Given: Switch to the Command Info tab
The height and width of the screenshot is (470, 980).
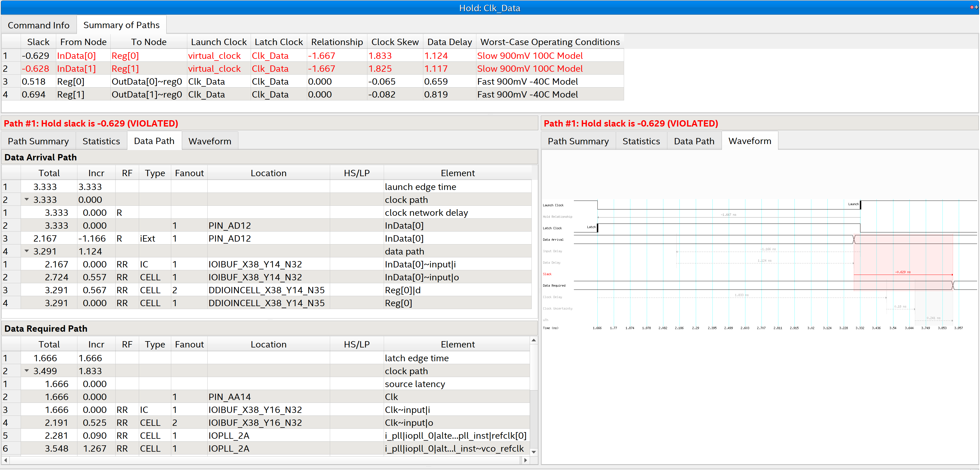Looking at the screenshot, I should point(38,25).
